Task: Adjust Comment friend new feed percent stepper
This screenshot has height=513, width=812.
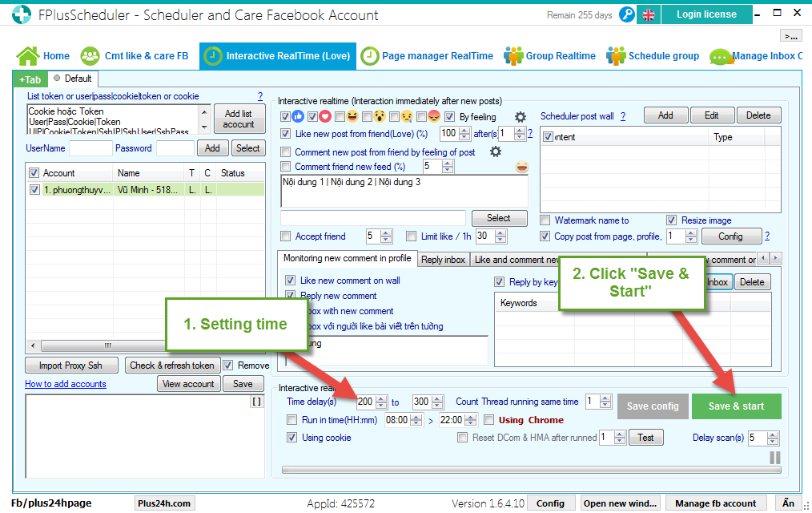Action: tap(448, 167)
